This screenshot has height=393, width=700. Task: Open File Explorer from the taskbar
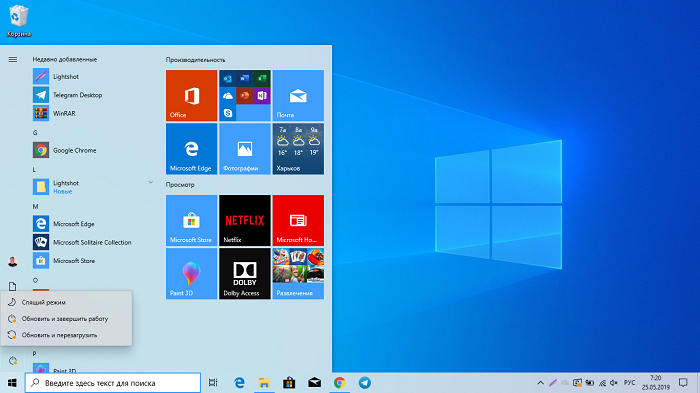click(264, 383)
